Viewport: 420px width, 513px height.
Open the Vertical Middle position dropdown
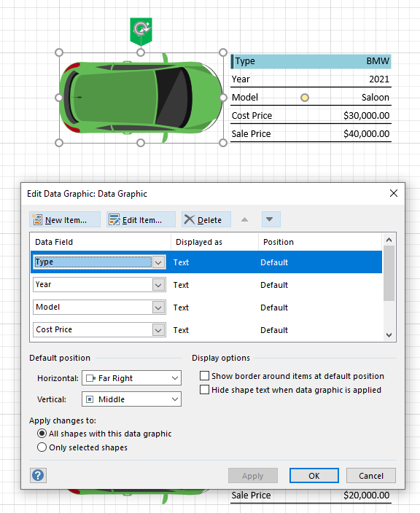pos(131,399)
